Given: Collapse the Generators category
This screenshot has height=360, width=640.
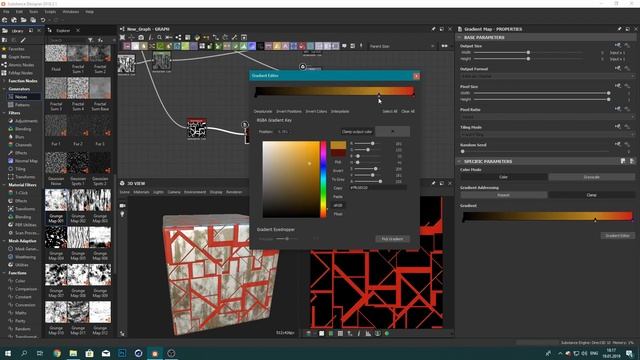Looking at the screenshot, I should [4, 89].
